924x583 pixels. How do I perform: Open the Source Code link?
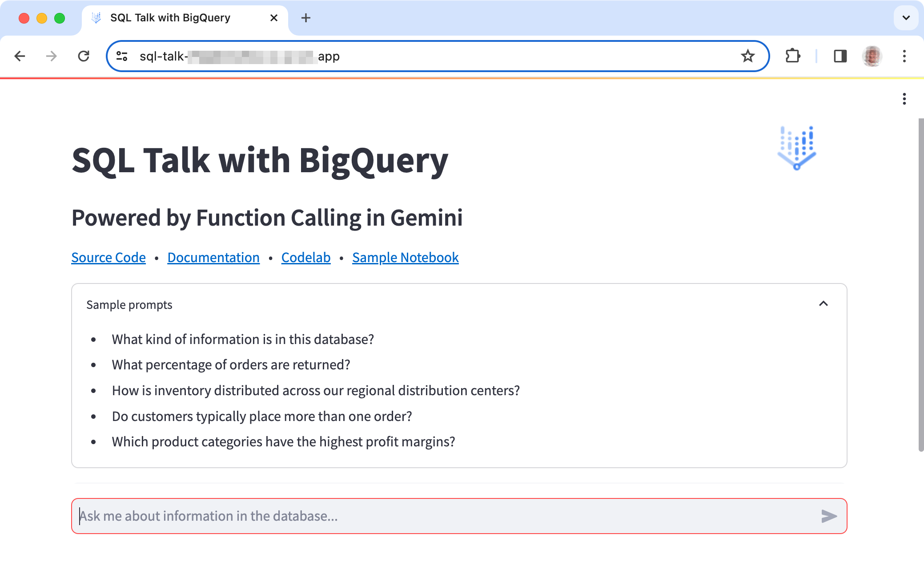(108, 257)
